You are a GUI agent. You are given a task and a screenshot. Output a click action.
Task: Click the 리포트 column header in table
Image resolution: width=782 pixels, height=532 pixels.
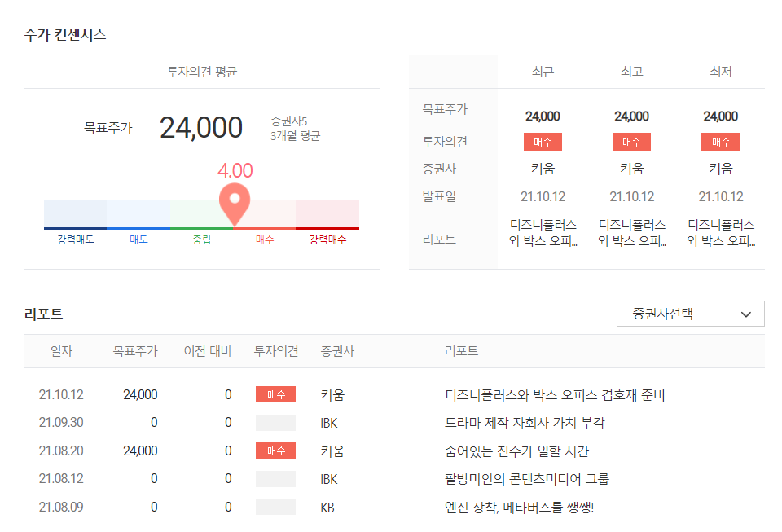pos(461,351)
